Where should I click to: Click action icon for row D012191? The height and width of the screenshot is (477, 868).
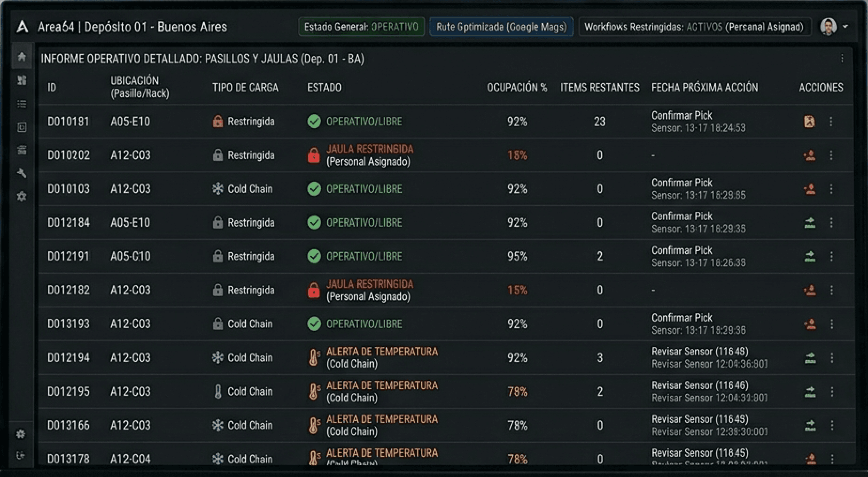[810, 257]
